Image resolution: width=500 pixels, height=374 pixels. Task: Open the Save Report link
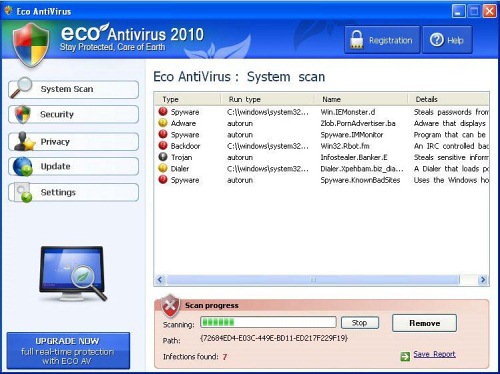434,354
